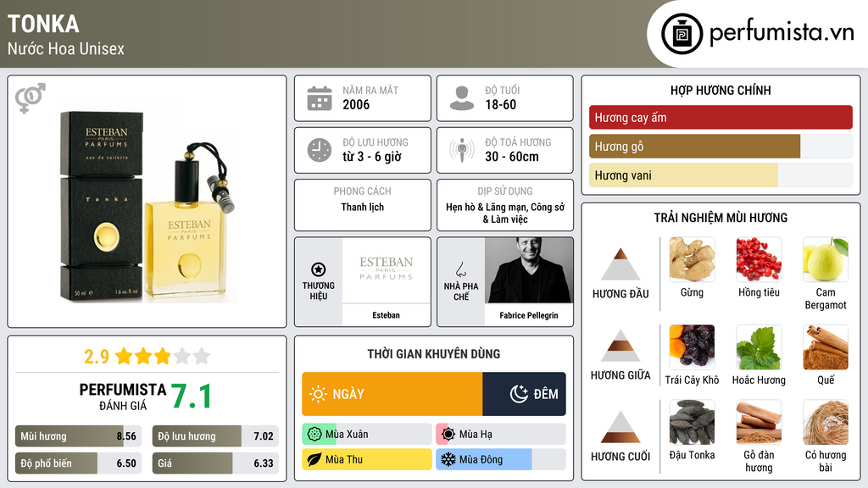Click the TONKA title heading
The height and width of the screenshot is (488, 868).
point(43,25)
